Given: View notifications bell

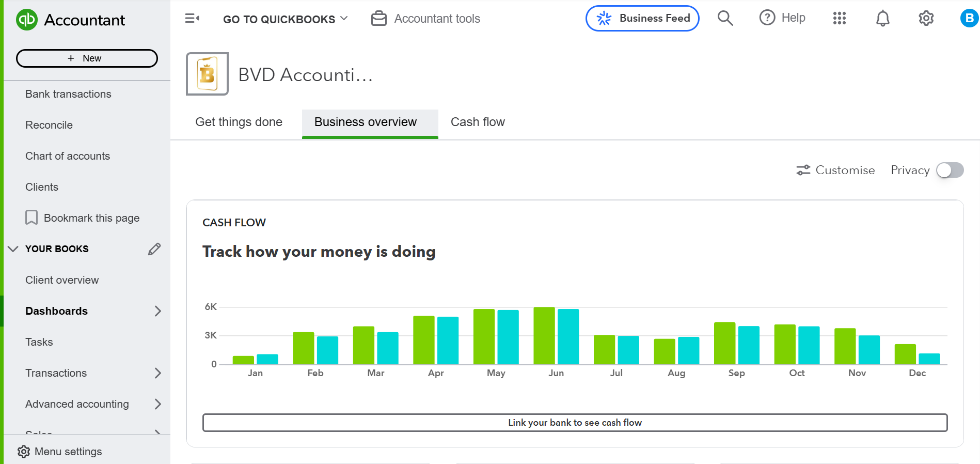Looking at the screenshot, I should tap(883, 19).
